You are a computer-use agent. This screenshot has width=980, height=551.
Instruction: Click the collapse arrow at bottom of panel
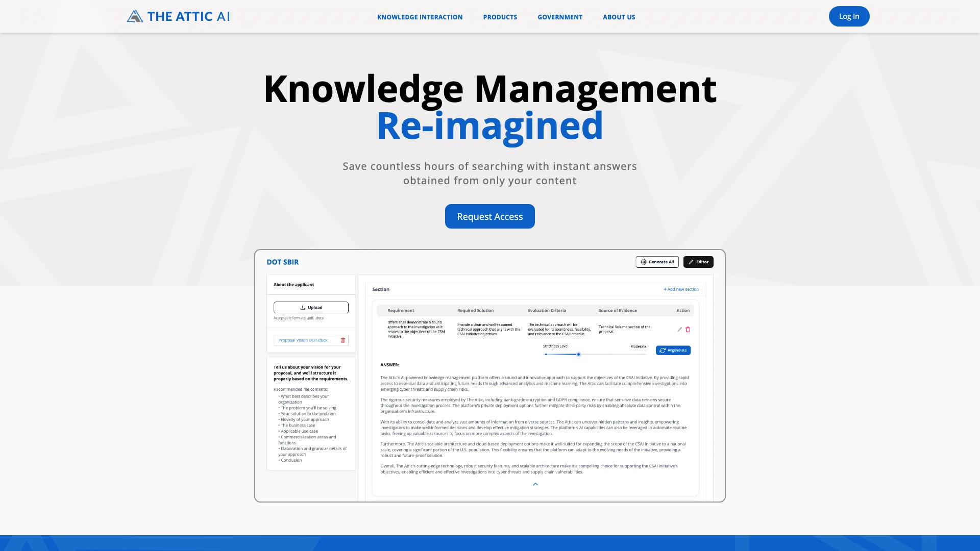[535, 484]
